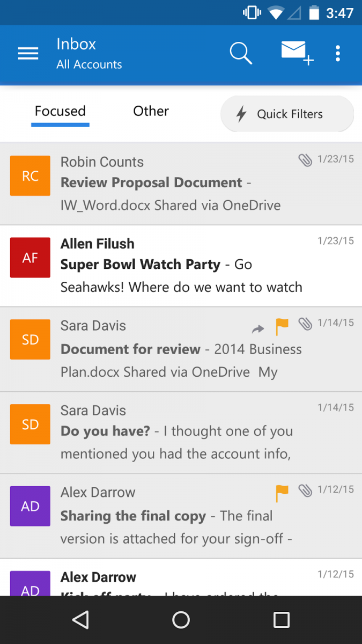Tap the attachment paperclip on Robin Counts email

tap(305, 160)
